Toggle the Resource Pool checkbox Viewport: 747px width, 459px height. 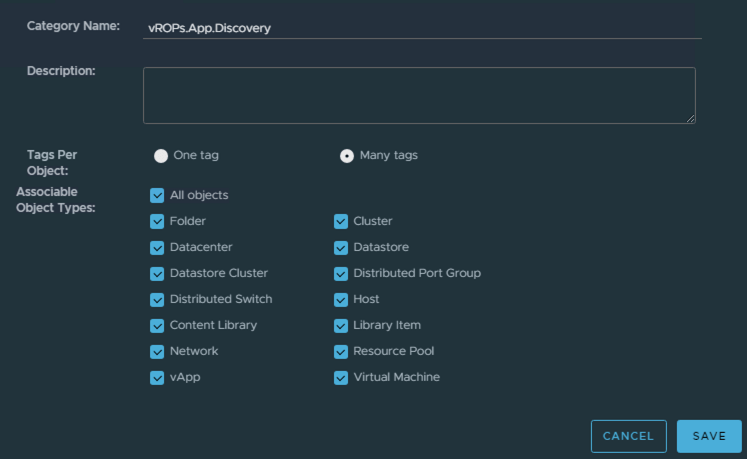point(341,351)
